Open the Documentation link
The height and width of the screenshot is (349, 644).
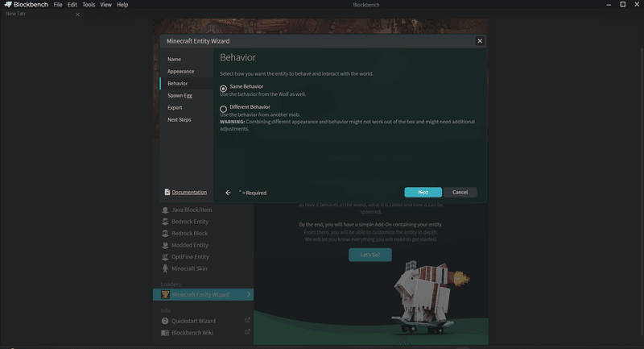tap(189, 192)
